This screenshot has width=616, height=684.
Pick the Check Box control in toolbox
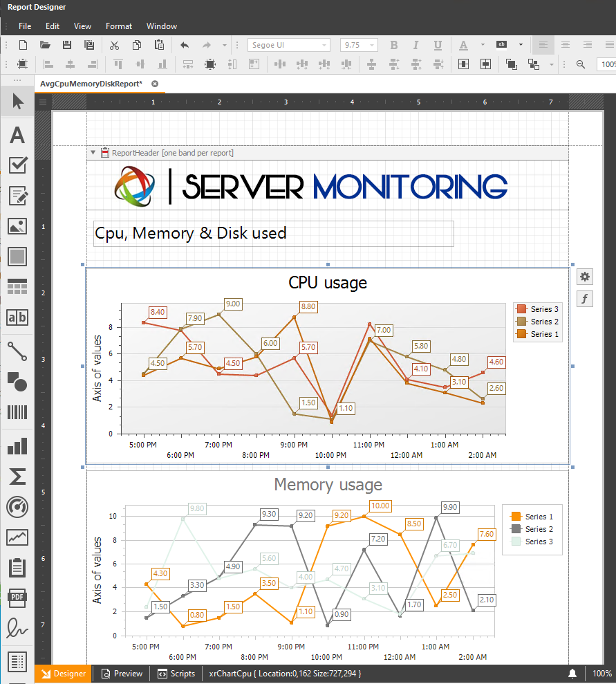click(17, 165)
